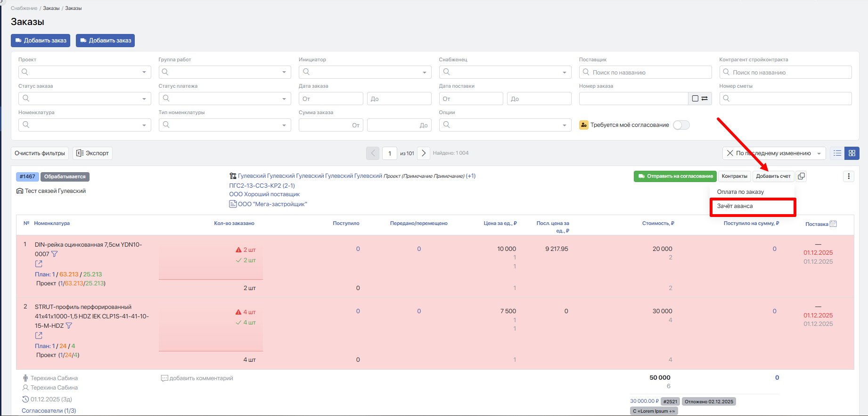The height and width of the screenshot is (416, 868).
Task: Switch to the grid view icon
Action: [x=852, y=153]
